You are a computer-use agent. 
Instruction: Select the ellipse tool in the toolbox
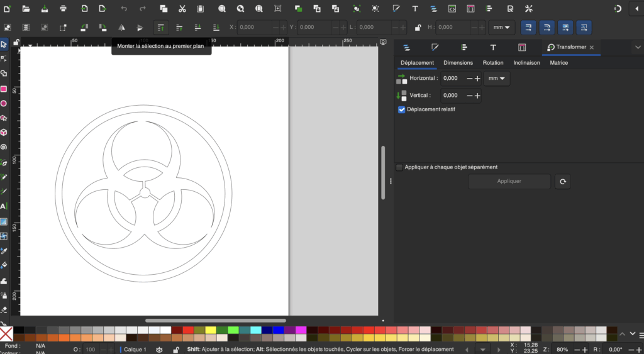click(x=4, y=104)
